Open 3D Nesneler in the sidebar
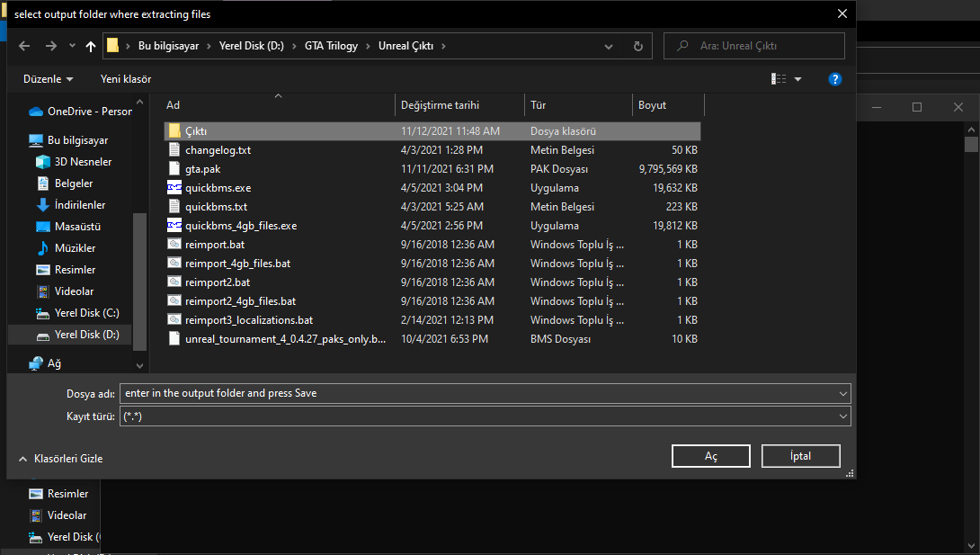 click(74, 162)
